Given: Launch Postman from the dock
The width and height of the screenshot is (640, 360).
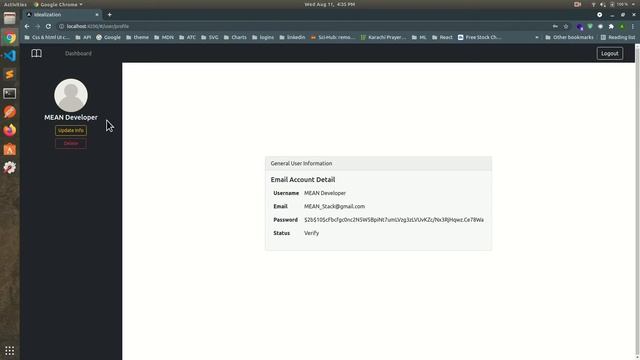Looking at the screenshot, I should (10, 112).
